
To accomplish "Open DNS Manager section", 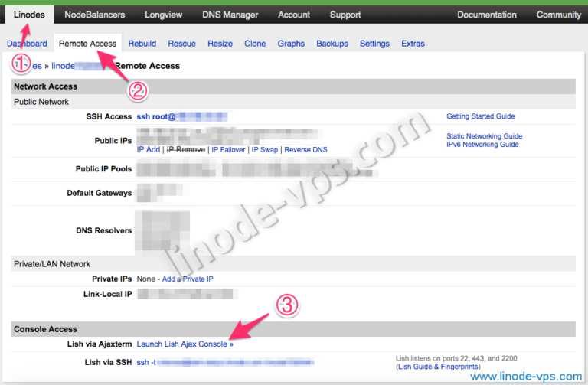I will coord(230,15).
